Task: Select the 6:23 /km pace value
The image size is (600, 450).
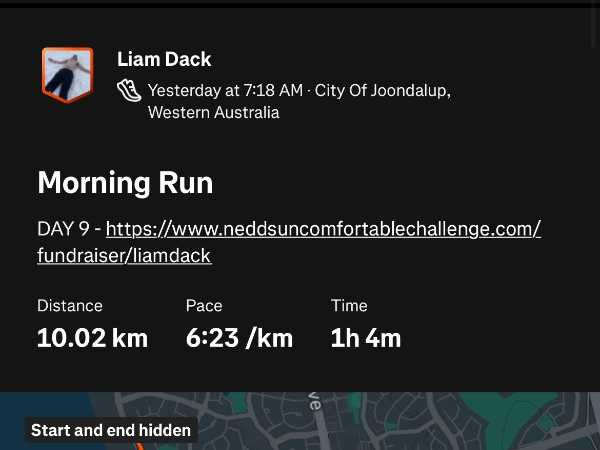Action: 239,338
